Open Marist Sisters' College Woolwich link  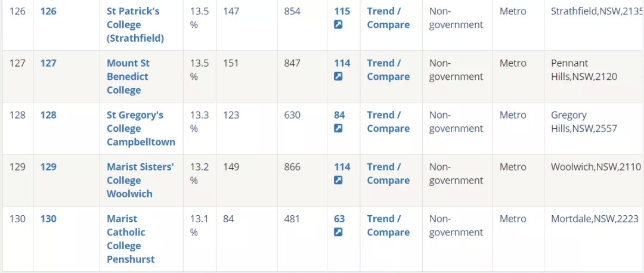pos(141,180)
